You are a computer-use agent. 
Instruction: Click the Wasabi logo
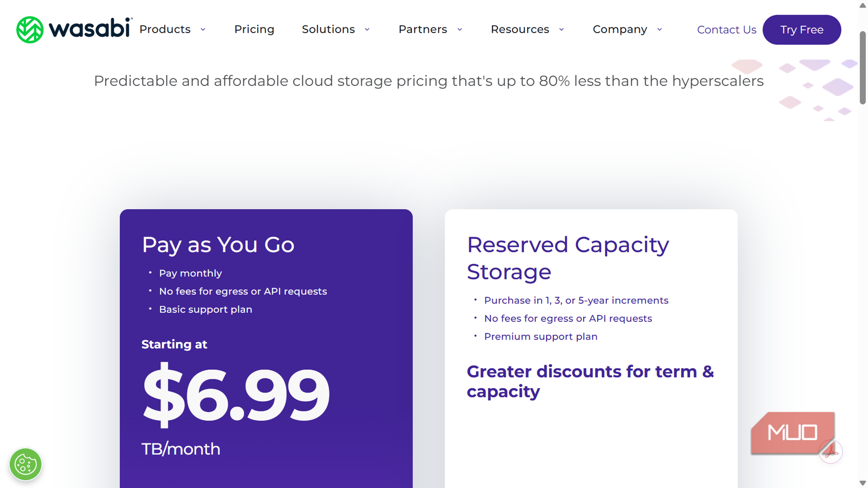(x=74, y=29)
